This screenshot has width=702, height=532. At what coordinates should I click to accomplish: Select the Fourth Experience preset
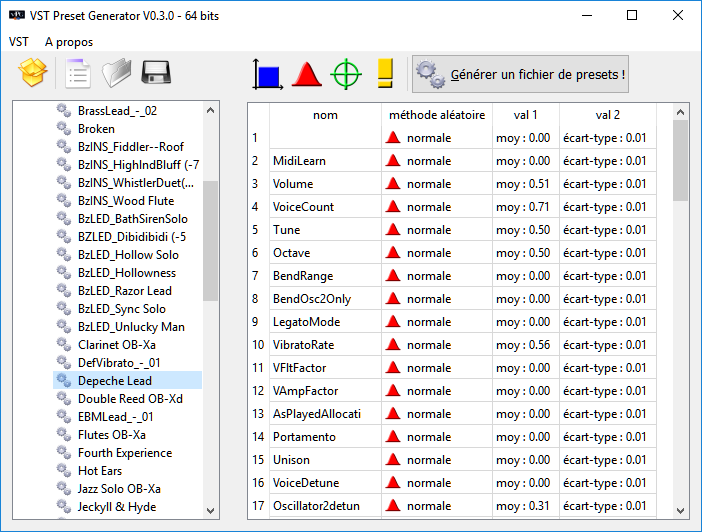coord(125,453)
